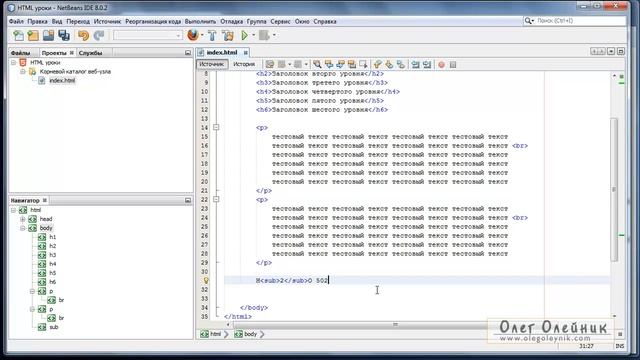Screen dimensions: 640x360
Task: Click the New Project toolbar icon
Action: point(33,36)
